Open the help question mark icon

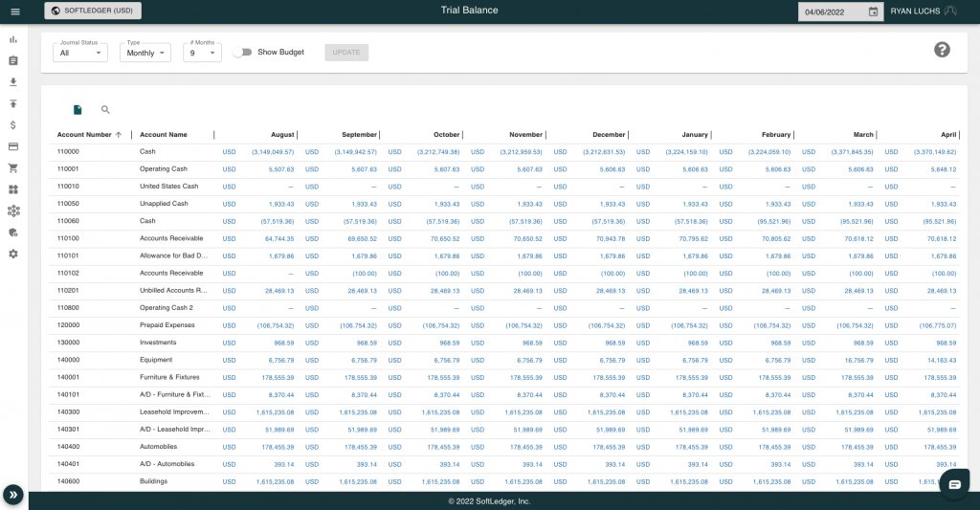point(942,50)
